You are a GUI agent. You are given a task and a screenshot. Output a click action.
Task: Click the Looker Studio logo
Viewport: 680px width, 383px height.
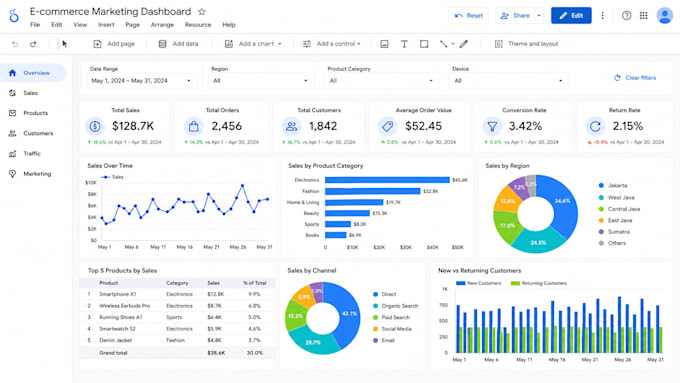[14, 16]
